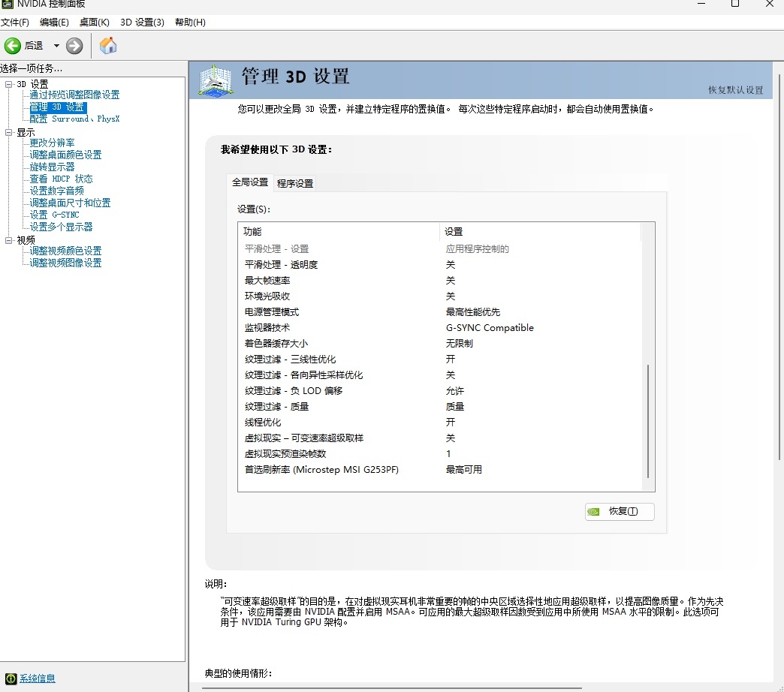The image size is (784, 692).
Task: Open 设置数字音频 task
Action: 56,191
